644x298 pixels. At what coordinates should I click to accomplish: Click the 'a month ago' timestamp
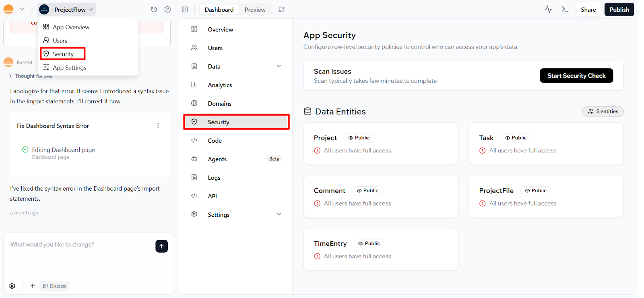click(x=25, y=213)
